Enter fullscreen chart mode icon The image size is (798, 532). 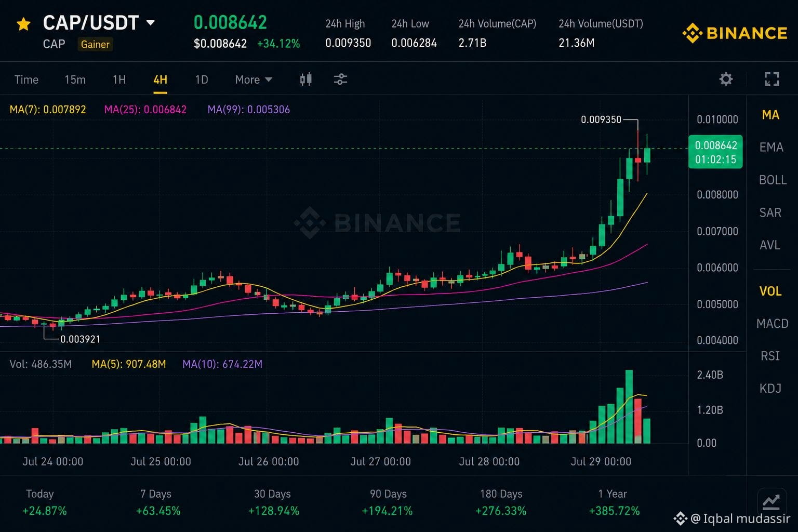click(772, 79)
